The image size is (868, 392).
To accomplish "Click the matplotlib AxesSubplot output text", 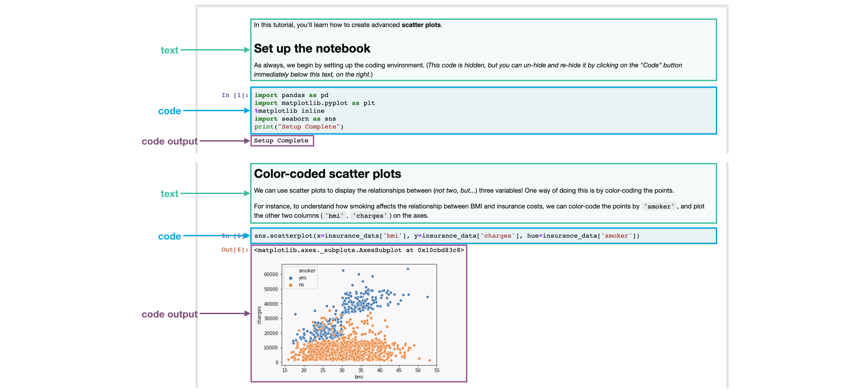I will click(358, 250).
